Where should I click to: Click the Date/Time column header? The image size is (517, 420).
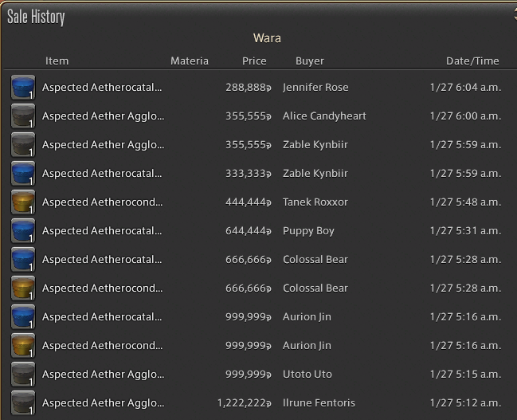tap(472, 61)
